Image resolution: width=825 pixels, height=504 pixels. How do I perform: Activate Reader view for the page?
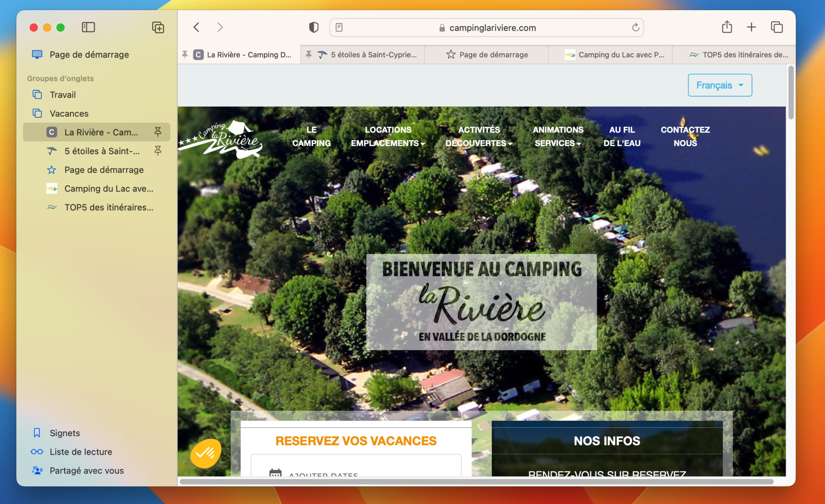pos(340,28)
